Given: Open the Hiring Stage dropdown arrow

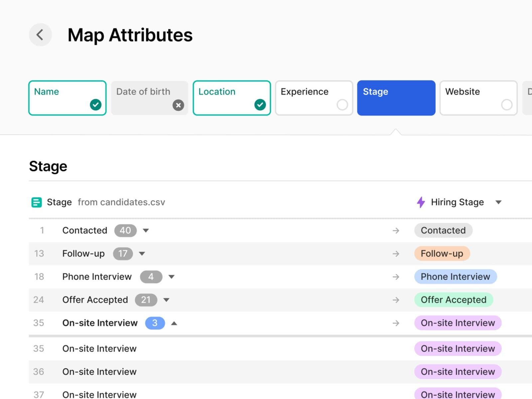Looking at the screenshot, I should click(x=498, y=202).
